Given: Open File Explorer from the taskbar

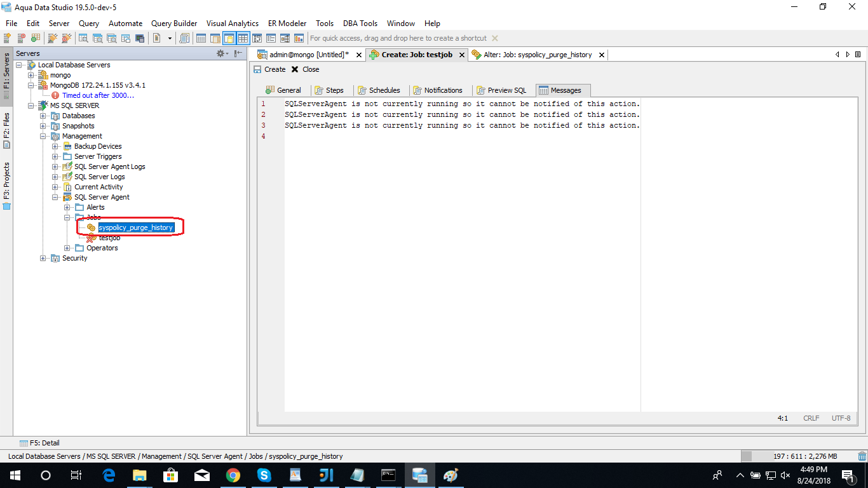Looking at the screenshot, I should tap(140, 475).
